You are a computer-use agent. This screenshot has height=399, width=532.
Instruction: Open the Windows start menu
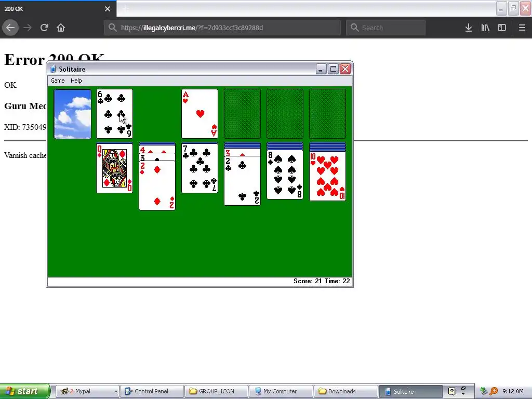click(25, 391)
